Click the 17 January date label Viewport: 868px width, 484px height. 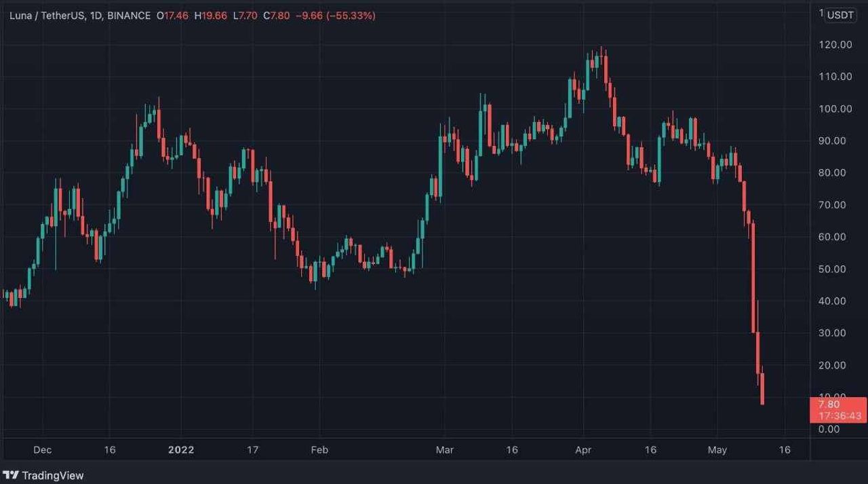(x=253, y=450)
